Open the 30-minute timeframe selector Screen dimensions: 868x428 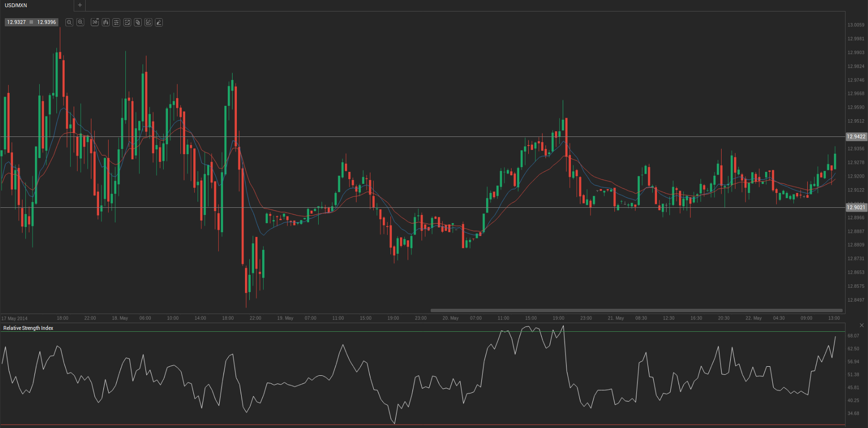(x=95, y=23)
